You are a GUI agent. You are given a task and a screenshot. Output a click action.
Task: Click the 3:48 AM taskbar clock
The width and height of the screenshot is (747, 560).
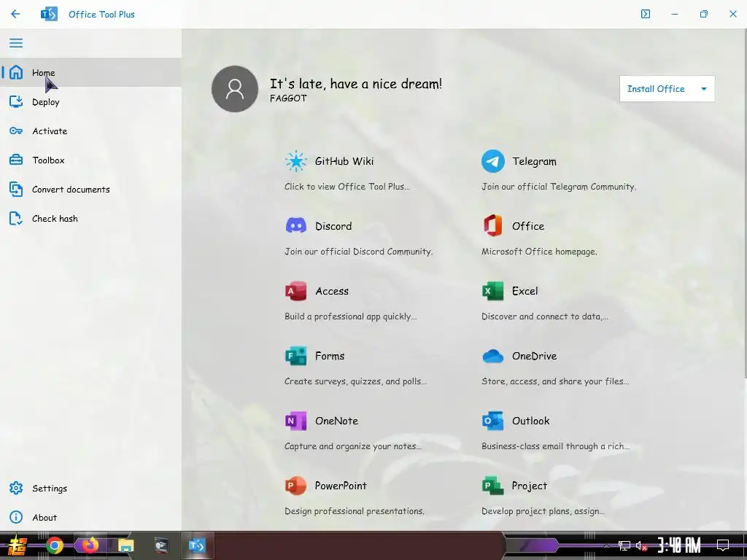(x=679, y=545)
